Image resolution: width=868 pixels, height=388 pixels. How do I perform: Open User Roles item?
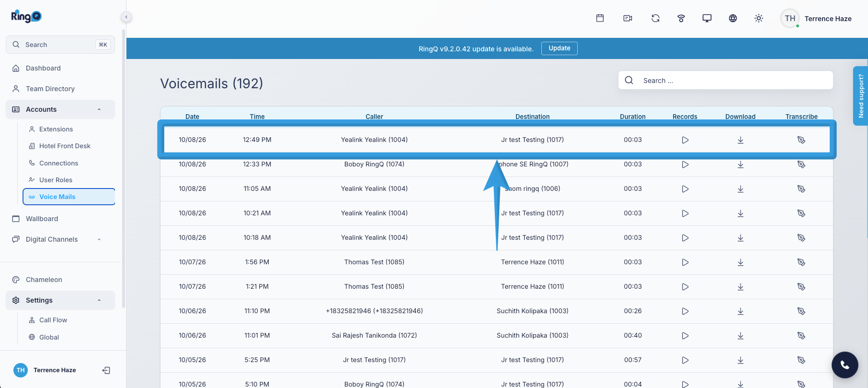(69, 180)
